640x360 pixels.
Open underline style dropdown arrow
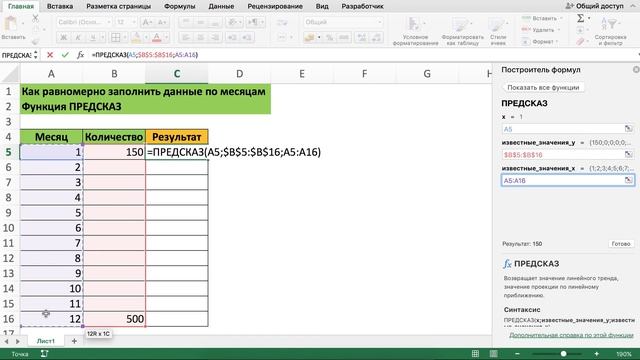click(102, 38)
